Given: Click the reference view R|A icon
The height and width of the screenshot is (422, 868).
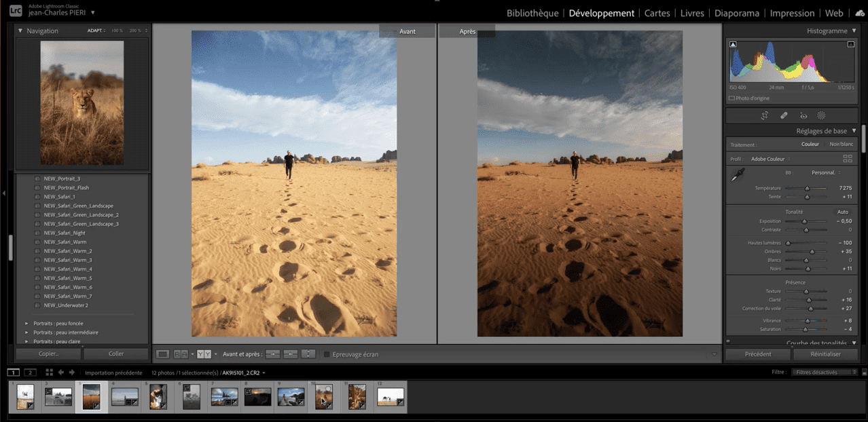Looking at the screenshot, I should [x=181, y=354].
